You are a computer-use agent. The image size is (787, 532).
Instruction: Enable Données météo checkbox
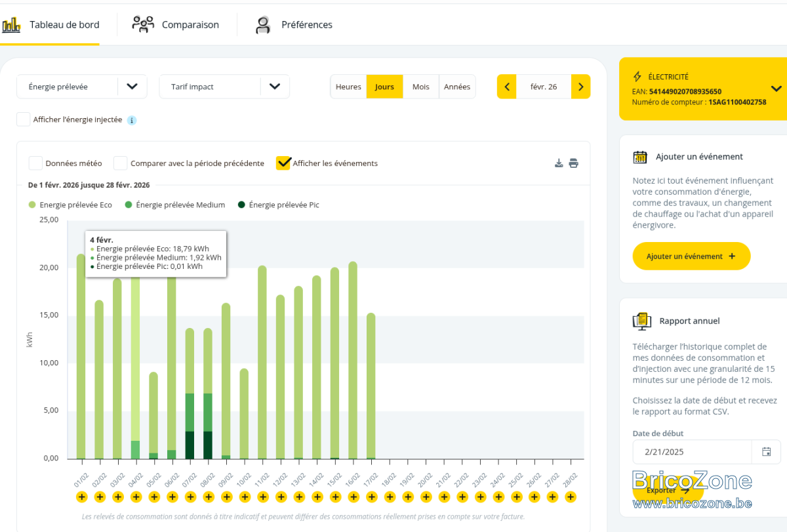pos(35,163)
